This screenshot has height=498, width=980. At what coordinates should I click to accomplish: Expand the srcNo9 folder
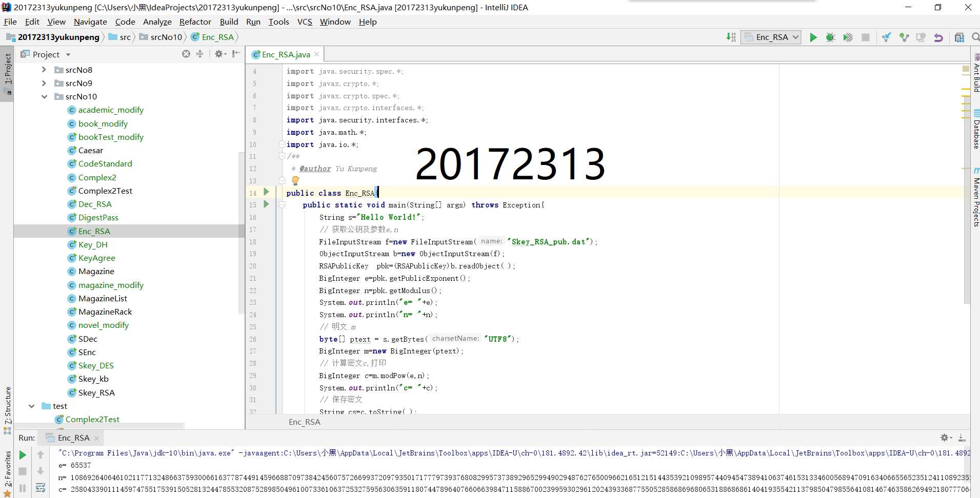[44, 83]
